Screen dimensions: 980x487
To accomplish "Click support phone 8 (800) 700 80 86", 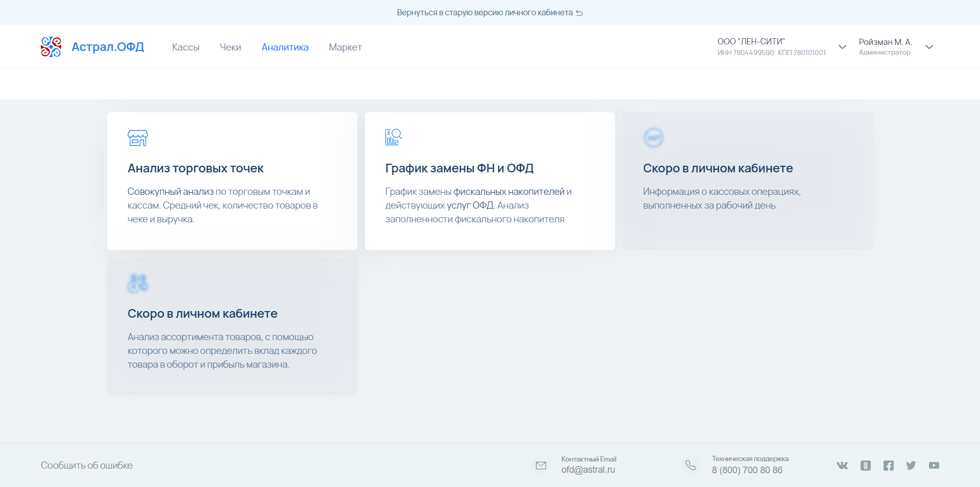I will click(747, 470).
